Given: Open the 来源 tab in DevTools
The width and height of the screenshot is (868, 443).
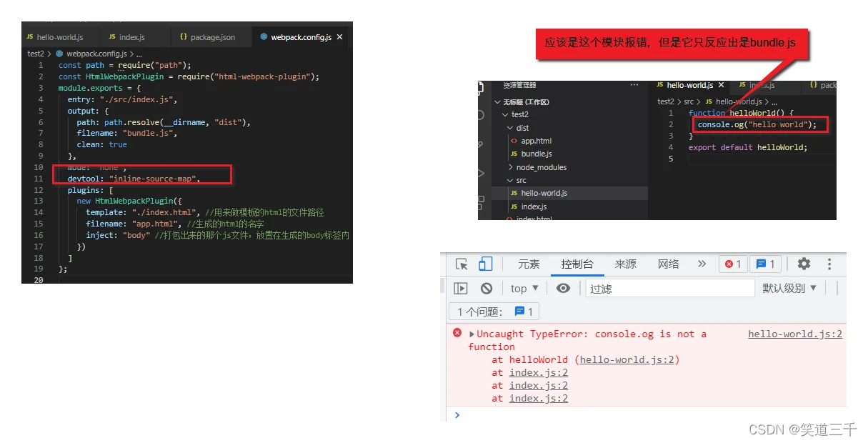Looking at the screenshot, I should coord(625,264).
